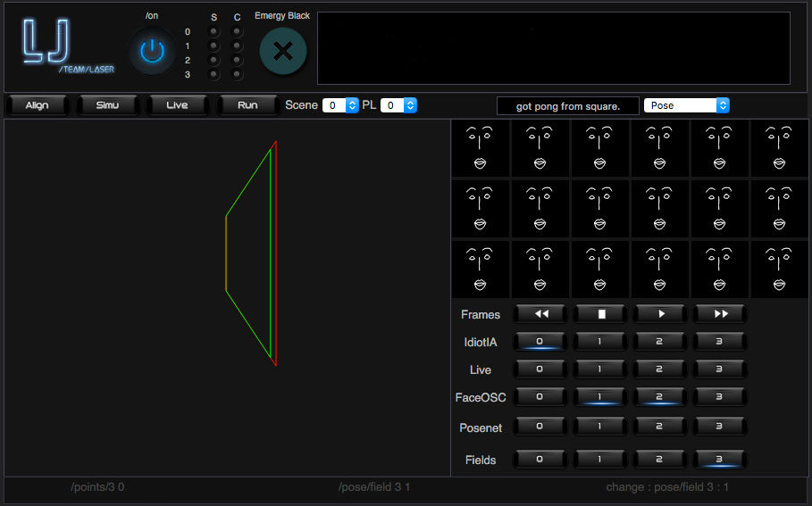This screenshot has height=506, width=812.
Task: Open the Pose selection dropdown
Action: [x=686, y=105]
